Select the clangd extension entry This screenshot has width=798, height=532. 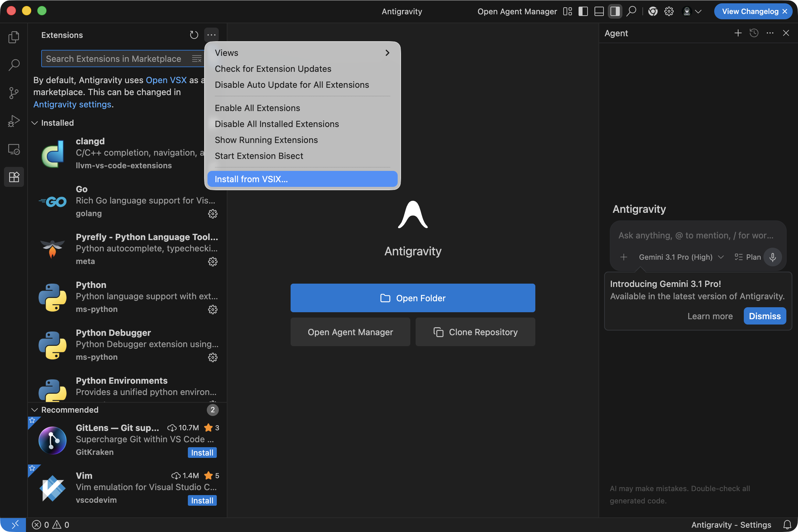click(x=127, y=153)
